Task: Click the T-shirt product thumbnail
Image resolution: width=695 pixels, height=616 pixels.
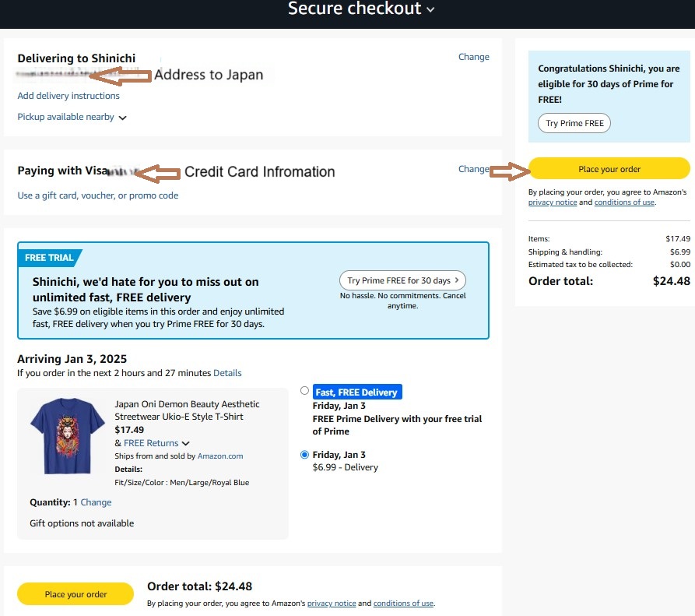Action: tap(68, 436)
